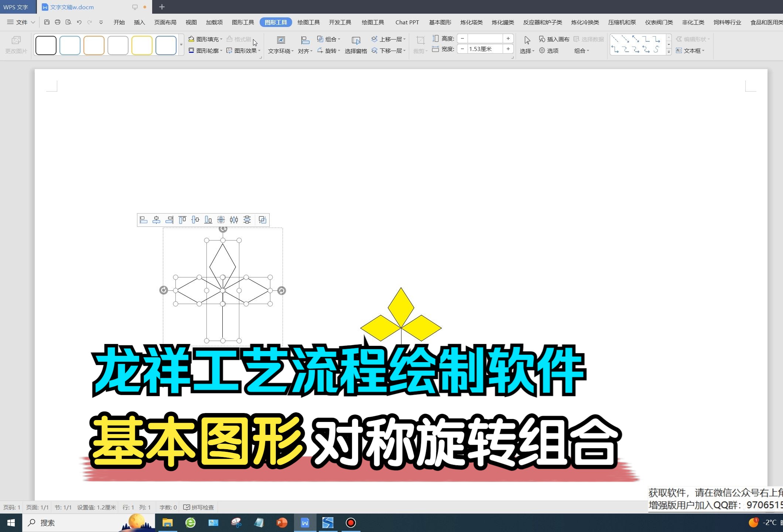Click the Selection Pane button

(x=356, y=45)
